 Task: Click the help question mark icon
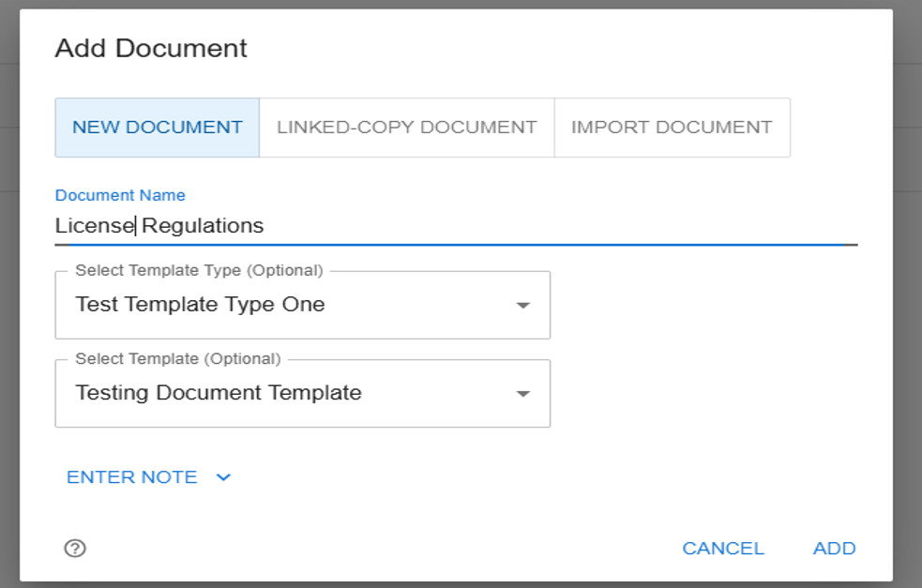point(75,549)
